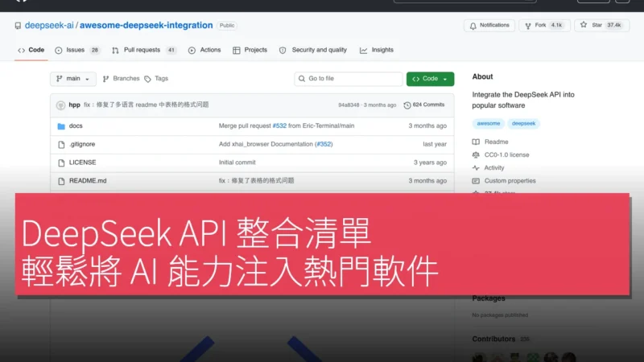Viewport: 644px width, 362px height.
Task: Open commit hash 94a8348
Action: (349, 105)
